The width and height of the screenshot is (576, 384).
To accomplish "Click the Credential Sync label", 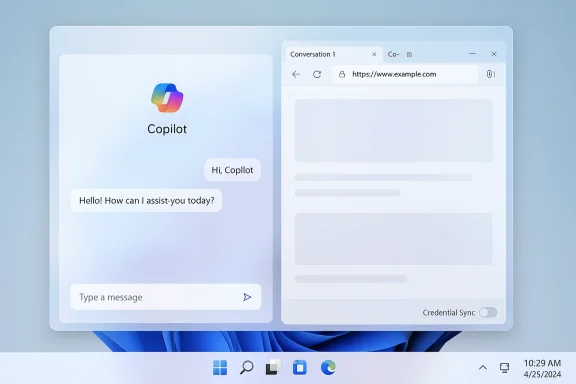I will pos(449,313).
